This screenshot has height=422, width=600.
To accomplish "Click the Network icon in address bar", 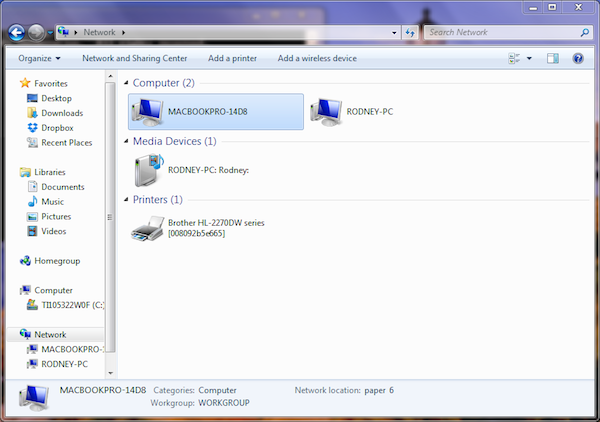I will coord(64,32).
